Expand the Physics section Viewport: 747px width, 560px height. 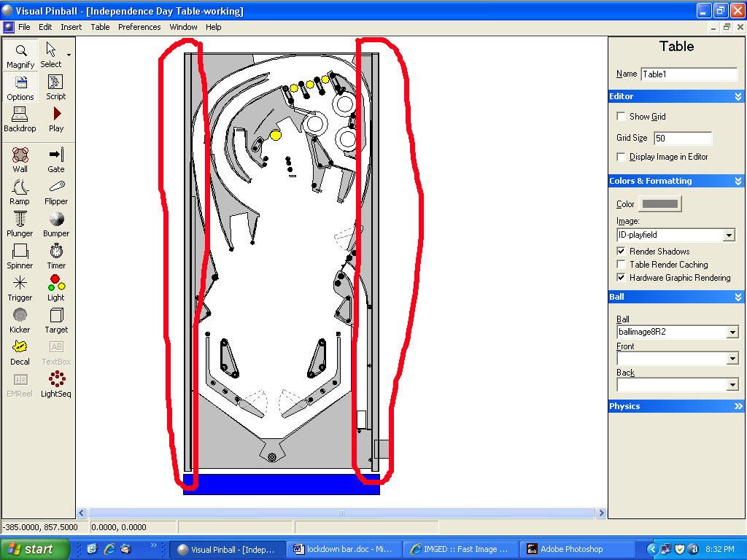point(738,406)
